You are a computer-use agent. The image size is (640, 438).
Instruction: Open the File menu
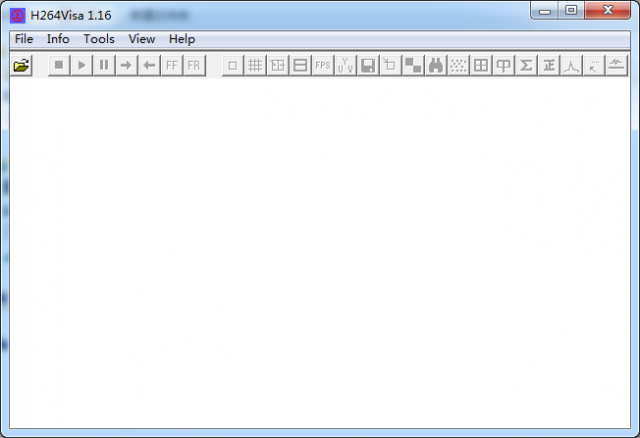tap(24, 39)
